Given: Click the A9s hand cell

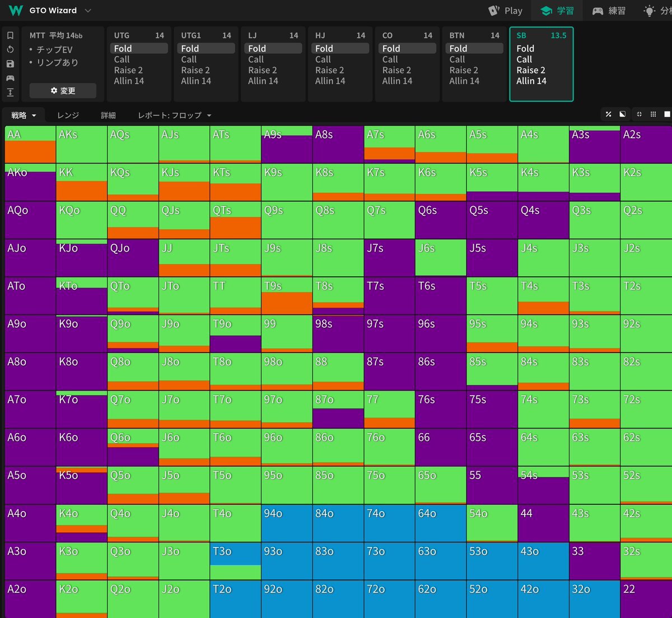Looking at the screenshot, I should [x=287, y=144].
